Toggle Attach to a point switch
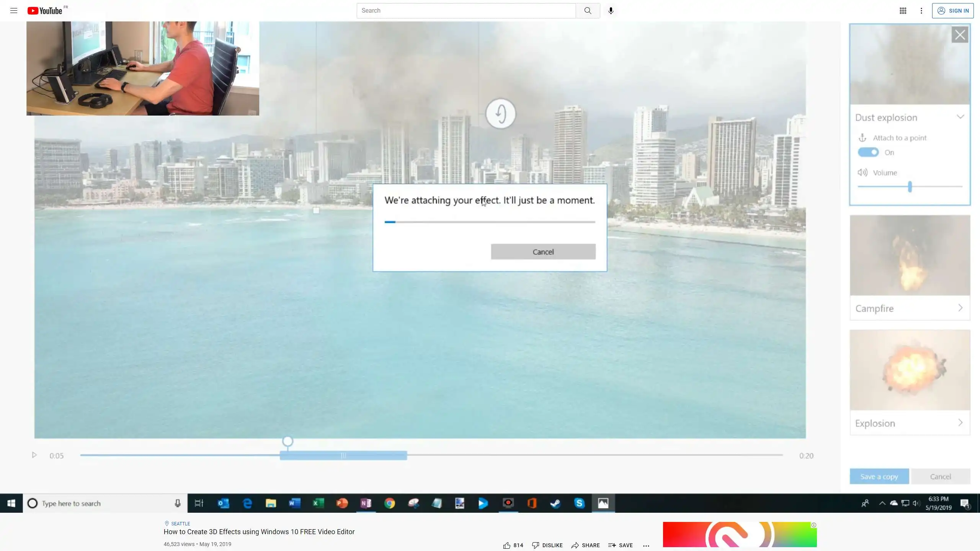The width and height of the screenshot is (980, 551). pos(868,152)
